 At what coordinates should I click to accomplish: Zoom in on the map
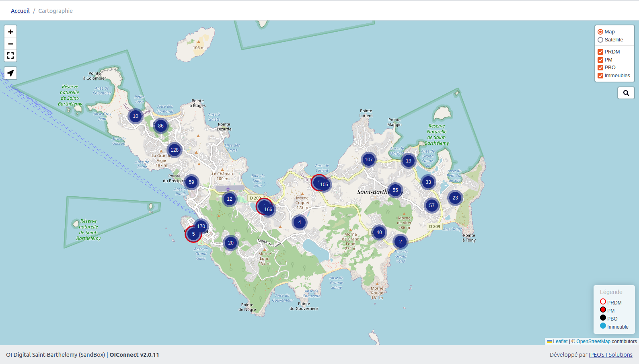pos(10,32)
